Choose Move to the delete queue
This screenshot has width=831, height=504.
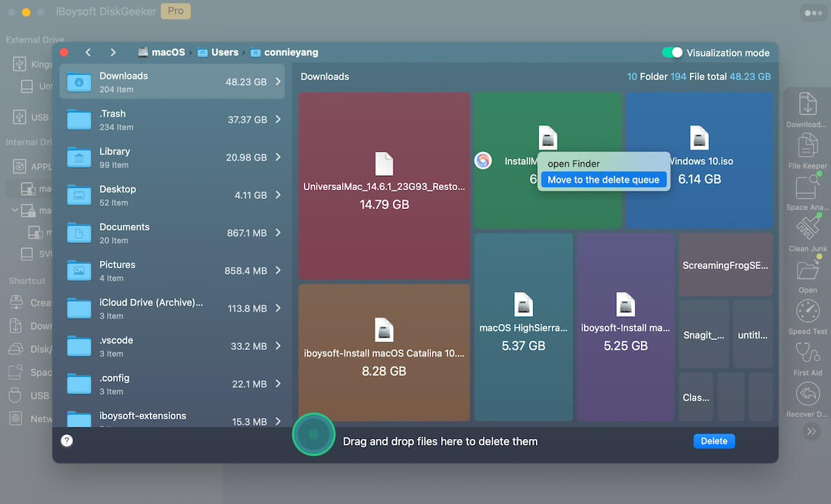coord(603,180)
